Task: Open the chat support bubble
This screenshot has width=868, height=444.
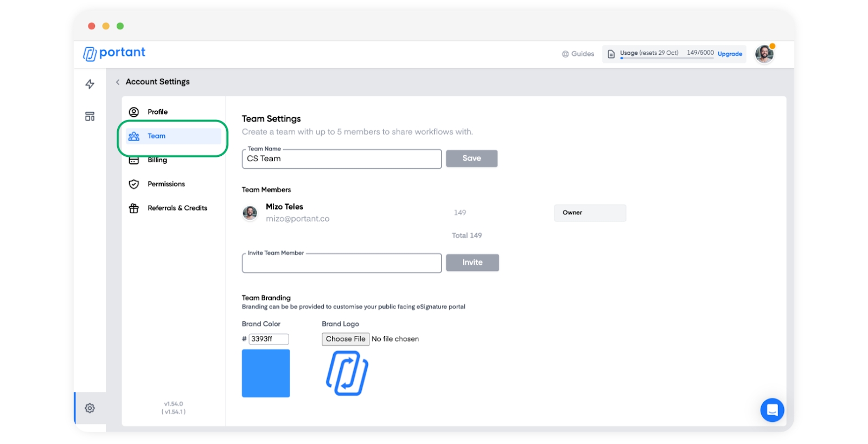Action: pyautogui.click(x=772, y=410)
